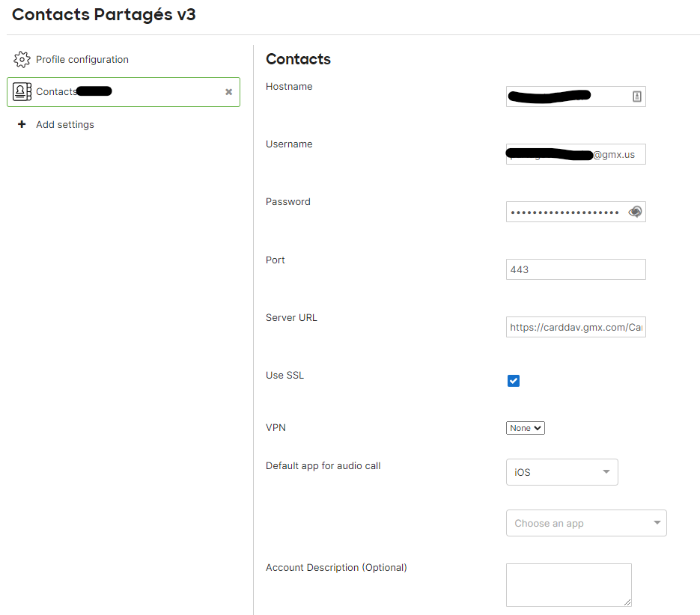Click the Port field showing 443
The width and height of the screenshot is (700, 615).
(x=576, y=269)
